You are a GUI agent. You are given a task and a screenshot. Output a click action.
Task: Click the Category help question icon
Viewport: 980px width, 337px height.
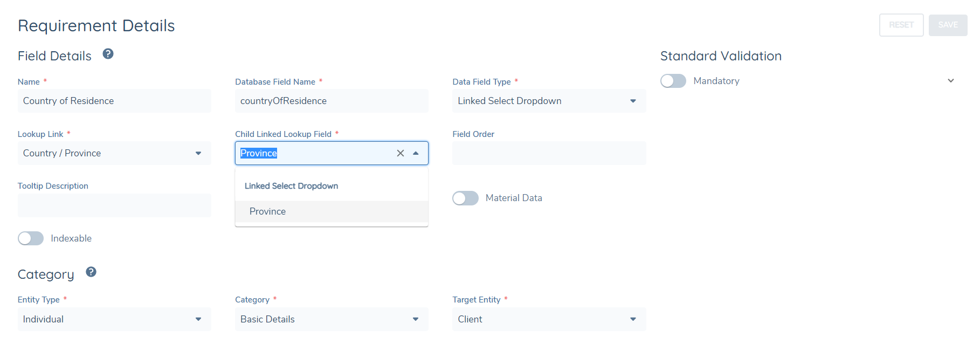click(x=91, y=272)
